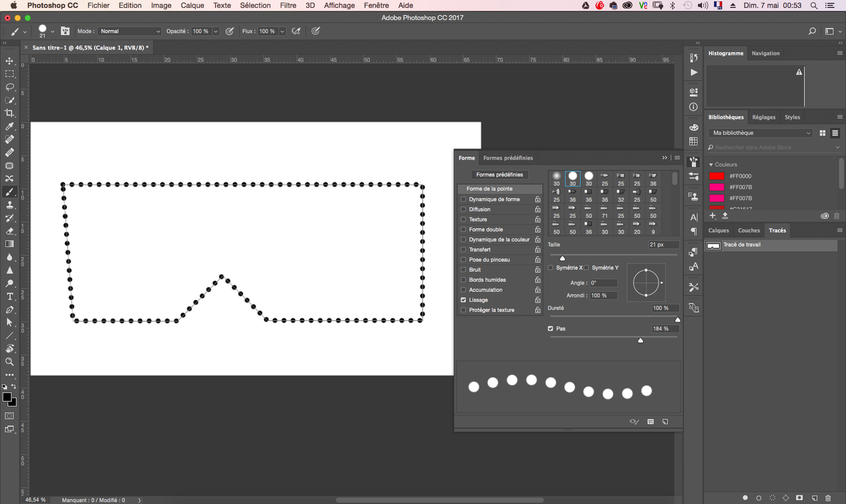The image size is (846, 504).
Task: Select the Move tool
Action: [x=9, y=61]
